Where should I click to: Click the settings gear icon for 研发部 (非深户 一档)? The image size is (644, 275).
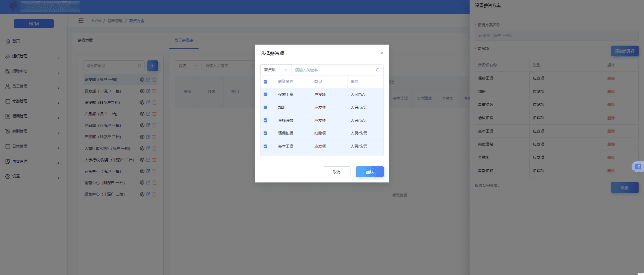click(x=142, y=91)
